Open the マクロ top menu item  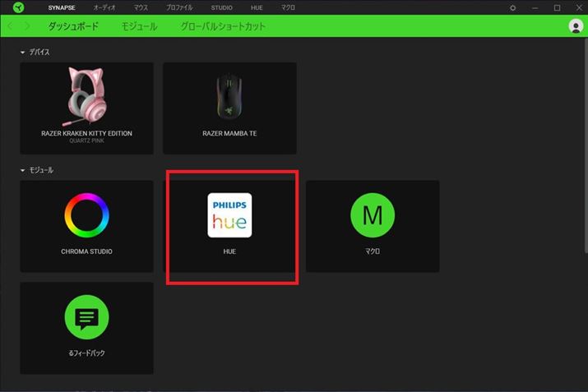(x=288, y=7)
